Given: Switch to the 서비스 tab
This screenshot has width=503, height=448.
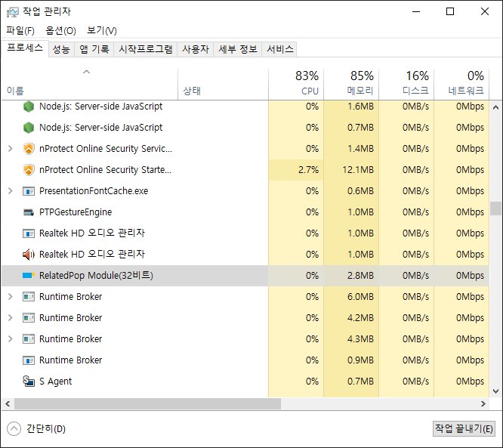Looking at the screenshot, I should (x=279, y=49).
